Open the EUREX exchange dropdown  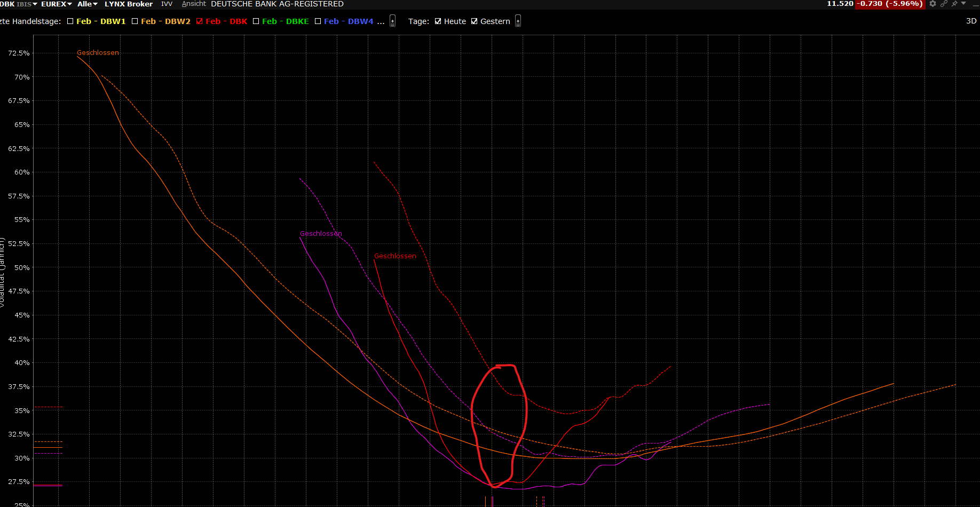(x=56, y=4)
